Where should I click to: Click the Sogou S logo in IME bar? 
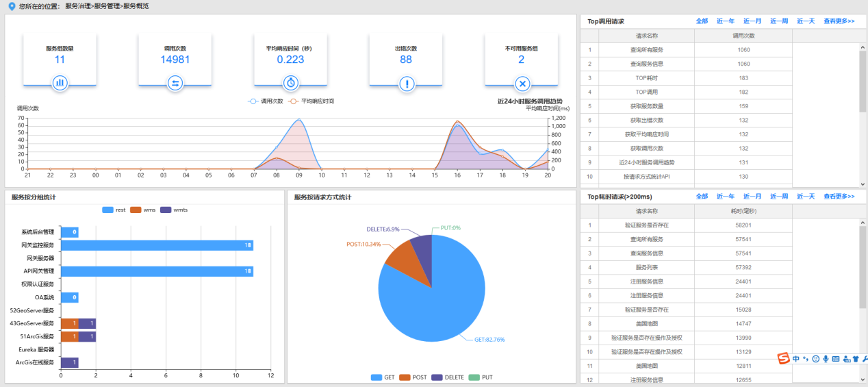[784, 358]
